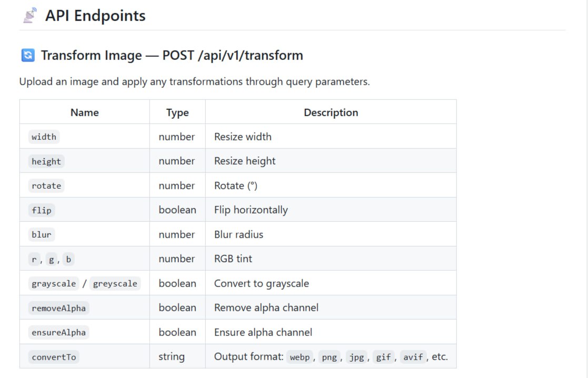The width and height of the screenshot is (588, 378).
Task: Click the blur parameter code tag
Action: pos(42,234)
